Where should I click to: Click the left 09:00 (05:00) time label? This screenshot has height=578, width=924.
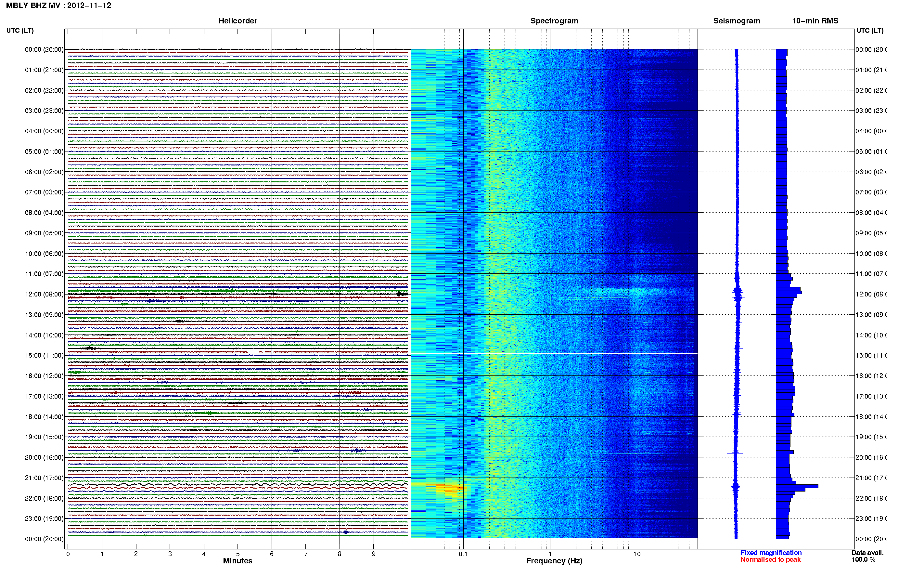pyautogui.click(x=44, y=233)
